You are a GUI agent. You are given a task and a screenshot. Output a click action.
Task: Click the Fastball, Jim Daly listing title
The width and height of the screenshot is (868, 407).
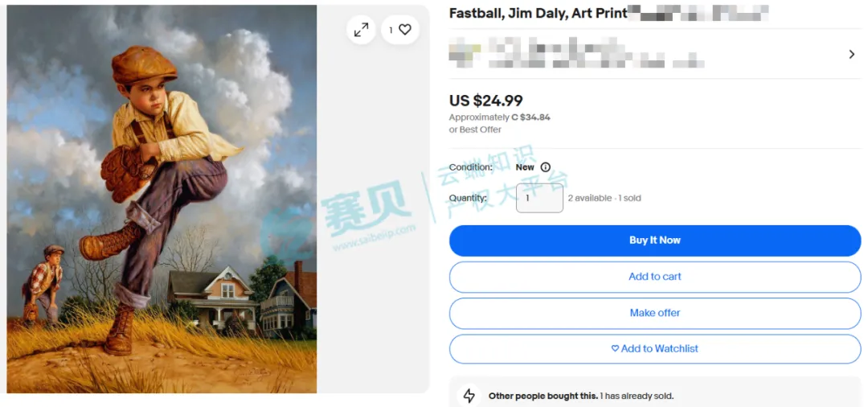[x=538, y=13]
